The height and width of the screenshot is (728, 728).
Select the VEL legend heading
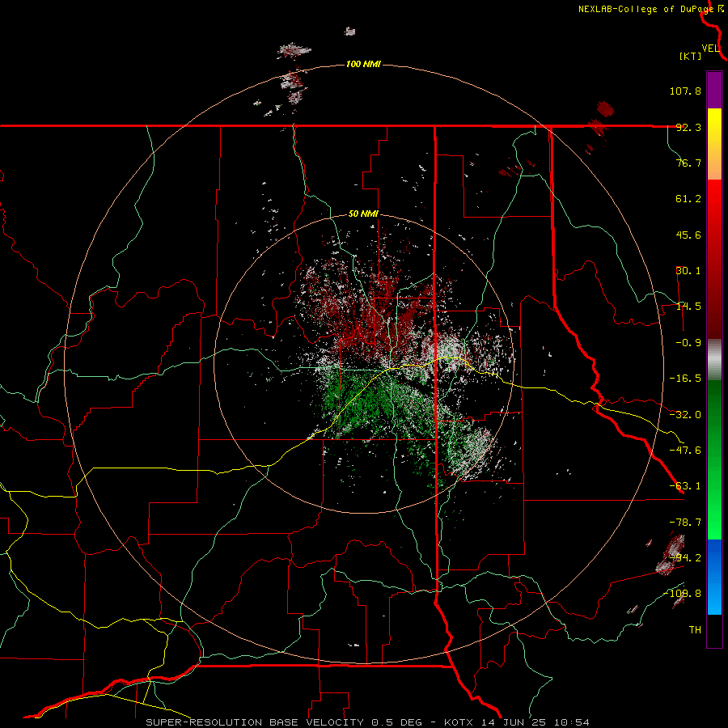tap(711, 48)
